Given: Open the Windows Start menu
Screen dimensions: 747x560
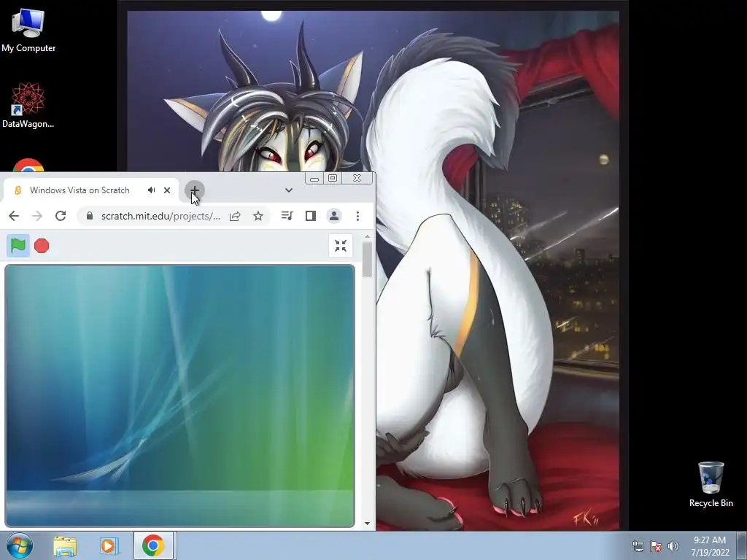Looking at the screenshot, I should pos(20,545).
